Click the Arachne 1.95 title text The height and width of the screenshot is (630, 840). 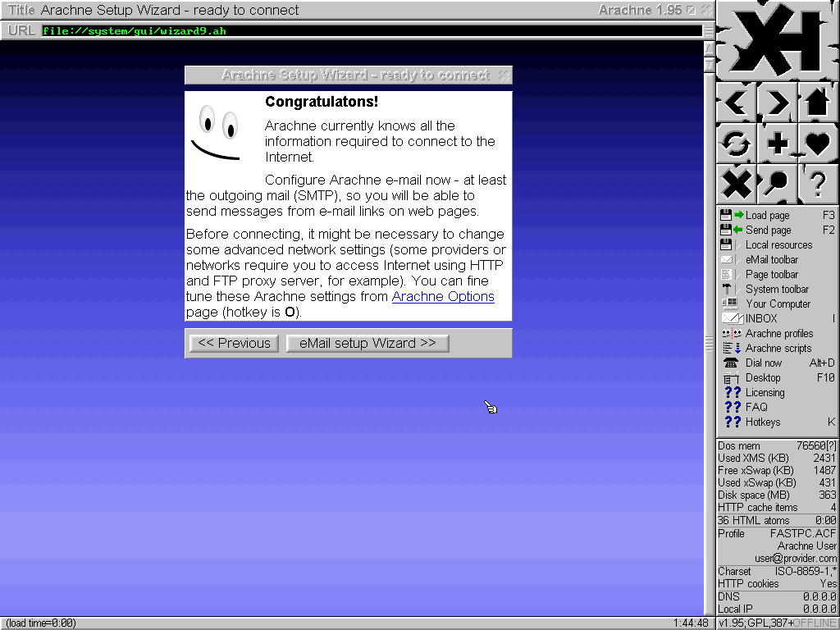click(640, 10)
